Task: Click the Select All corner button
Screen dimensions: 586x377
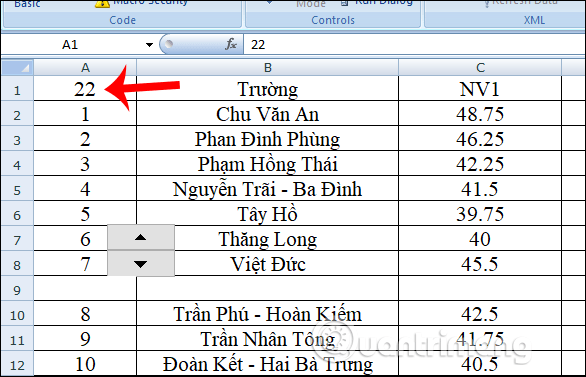Action: (18, 68)
